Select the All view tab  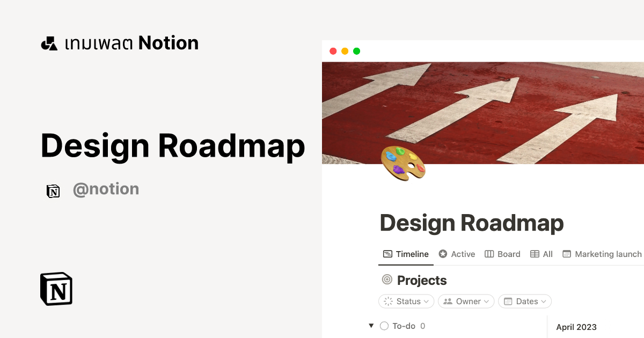tap(541, 254)
